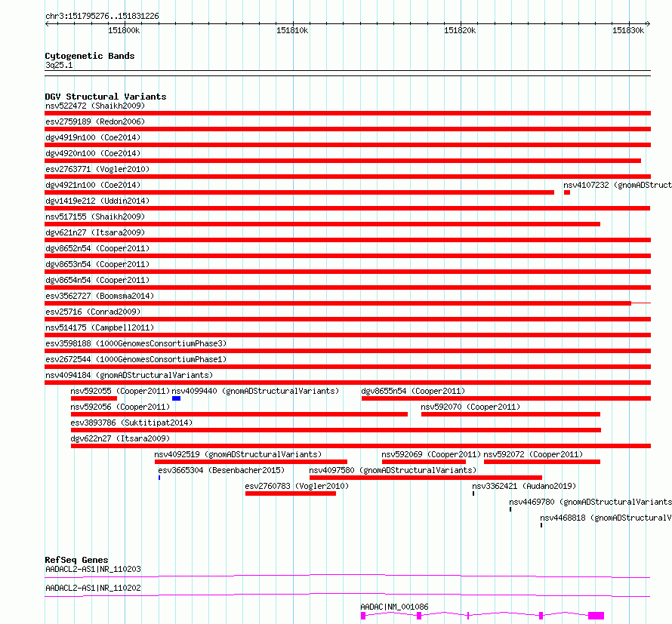
Task: Click the small red nsv4107232 variant bar
Action: 567,192
